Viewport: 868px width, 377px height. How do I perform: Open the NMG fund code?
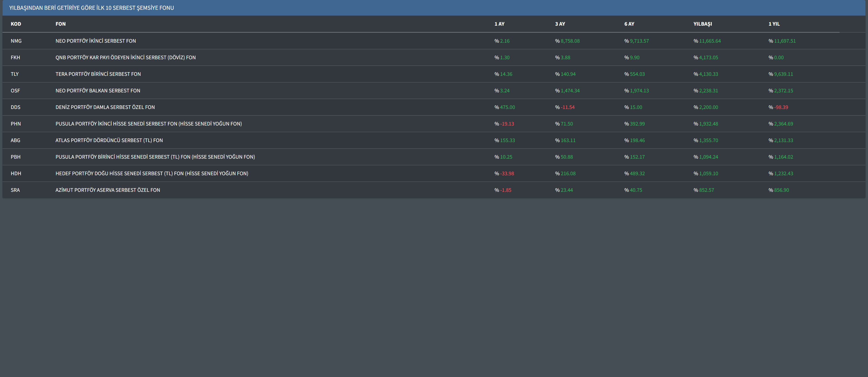tap(16, 41)
